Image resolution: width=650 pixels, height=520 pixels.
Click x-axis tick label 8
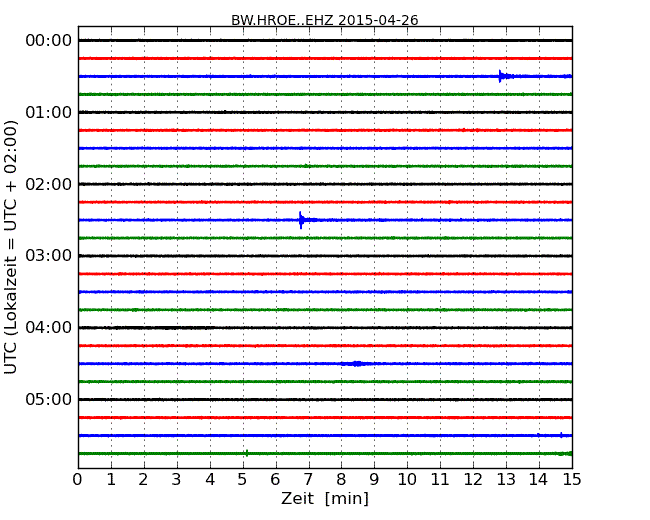[x=341, y=480]
